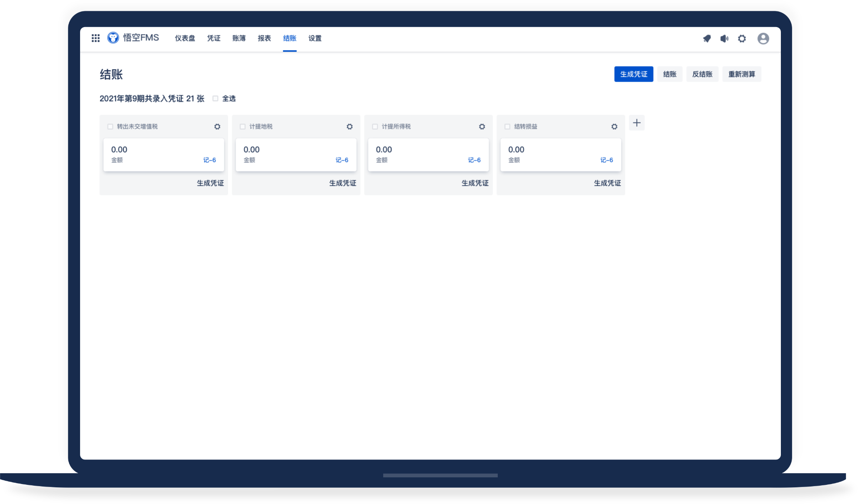
Task: Tick the 转出未交增值税 checkbox
Action: point(110,127)
